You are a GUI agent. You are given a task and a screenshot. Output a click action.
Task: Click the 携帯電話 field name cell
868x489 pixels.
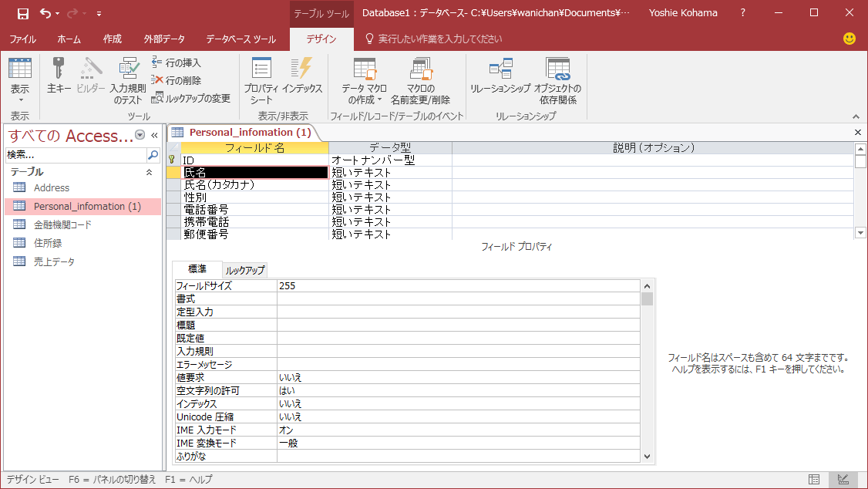click(x=254, y=221)
